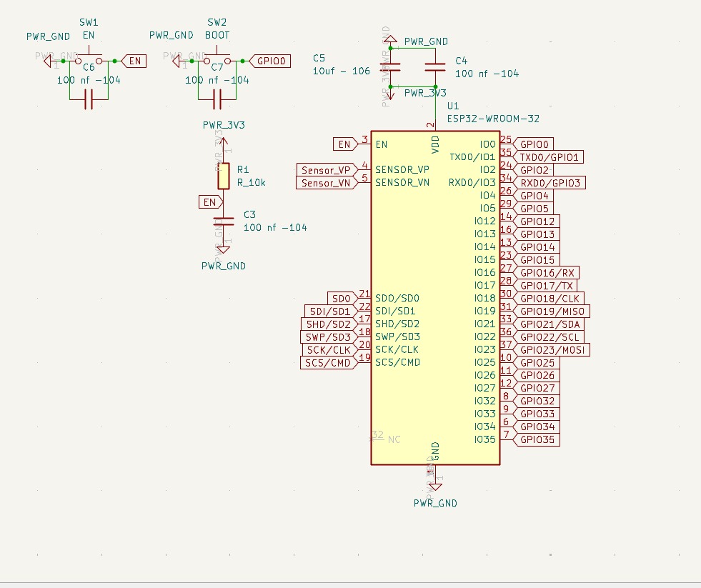
Task: Click the U1 reference designator text
Action: (x=453, y=106)
